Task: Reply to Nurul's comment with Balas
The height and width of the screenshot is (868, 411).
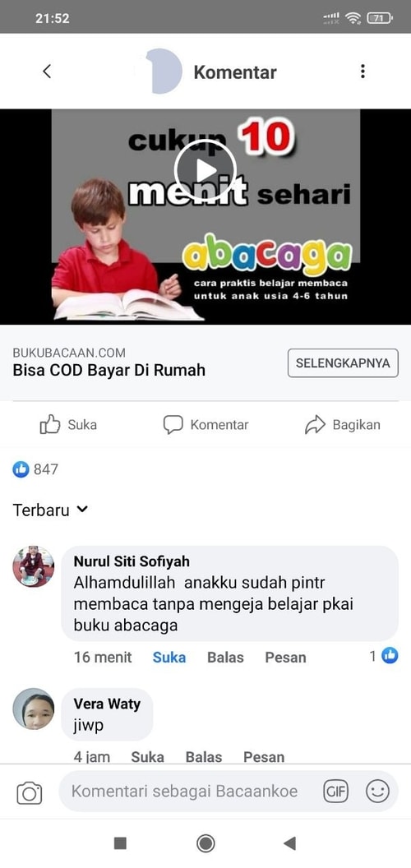Action: pyautogui.click(x=225, y=657)
